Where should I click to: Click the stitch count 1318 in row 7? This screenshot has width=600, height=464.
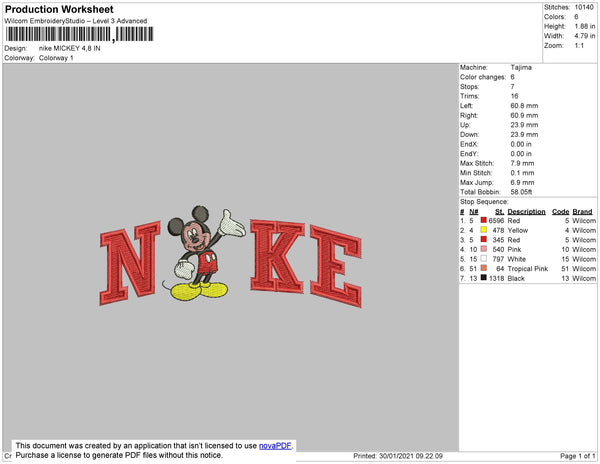click(496, 278)
